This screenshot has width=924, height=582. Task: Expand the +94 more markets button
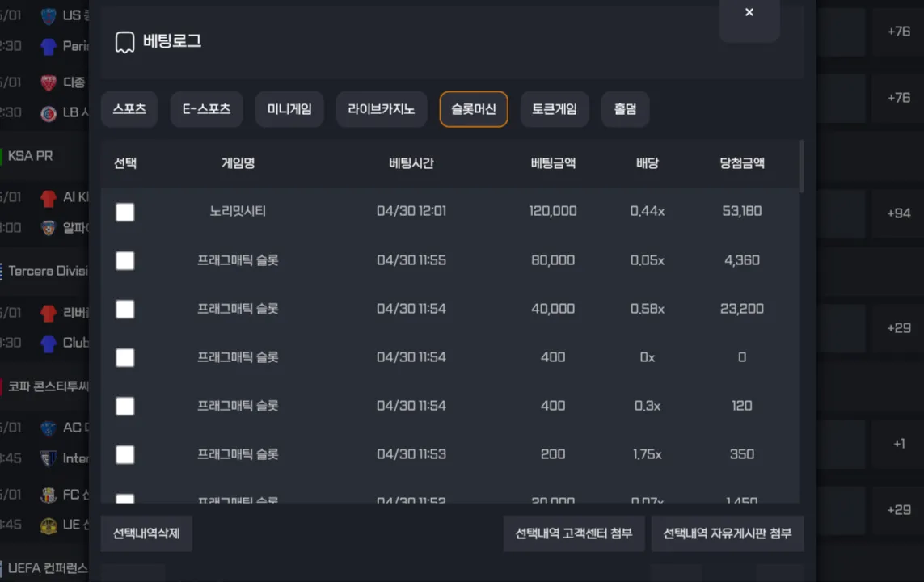[898, 213]
